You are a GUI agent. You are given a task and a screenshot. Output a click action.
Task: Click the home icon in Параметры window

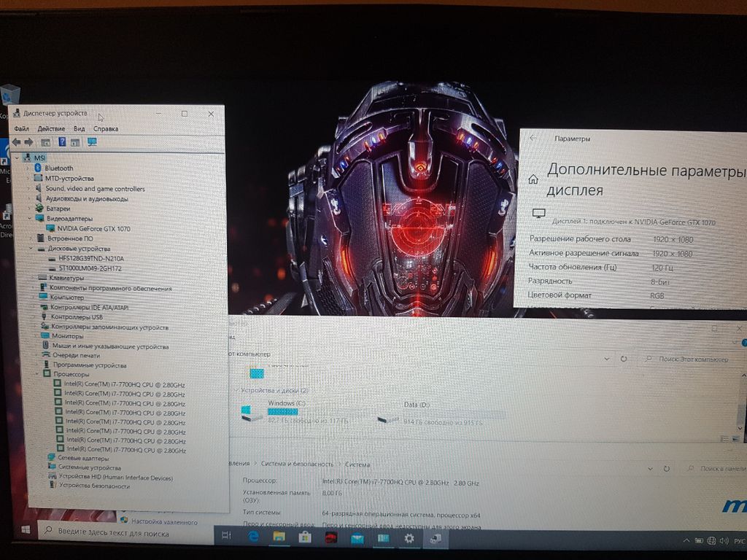(x=533, y=179)
